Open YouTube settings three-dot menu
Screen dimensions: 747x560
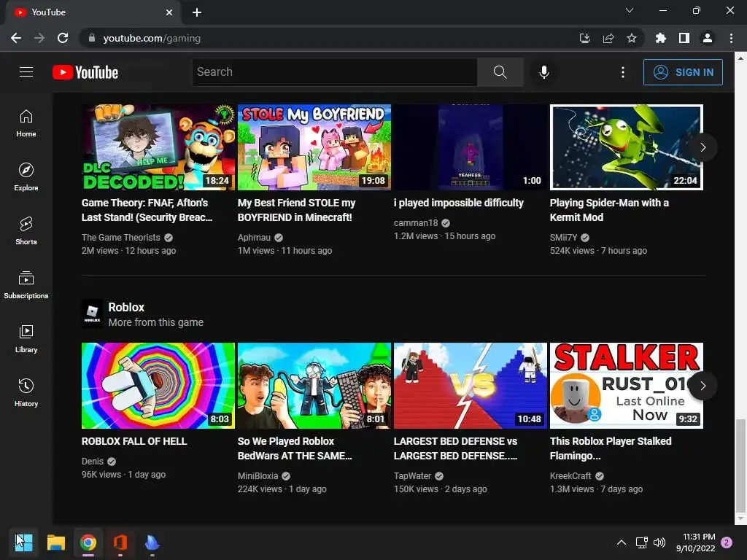pos(623,72)
